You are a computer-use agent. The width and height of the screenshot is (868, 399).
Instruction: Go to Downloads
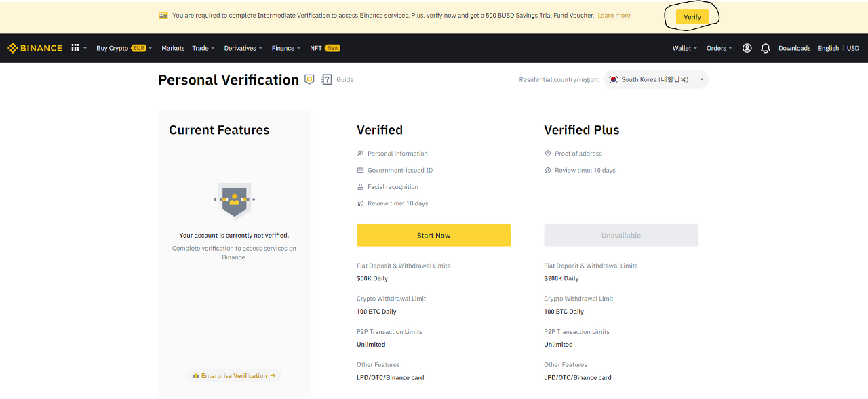794,48
